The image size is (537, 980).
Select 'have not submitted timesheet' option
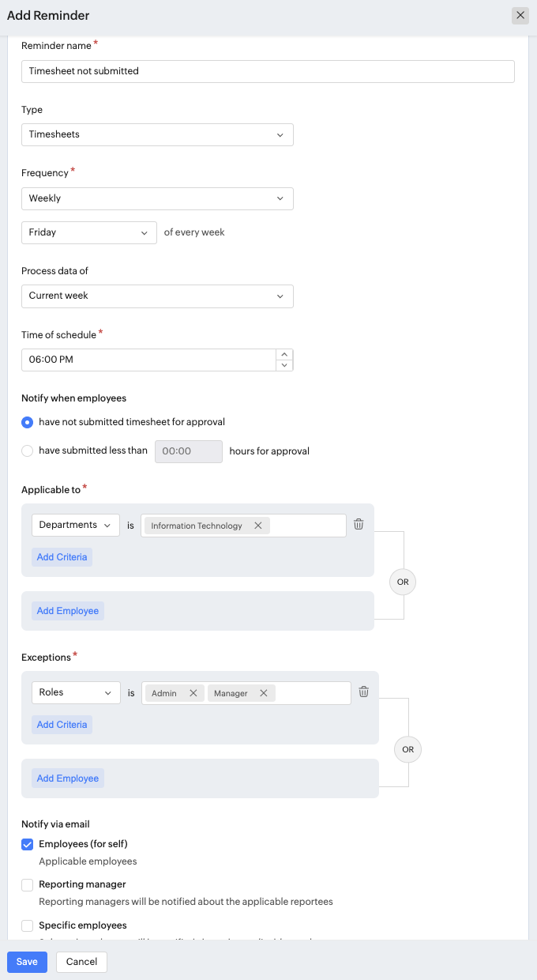point(28,422)
